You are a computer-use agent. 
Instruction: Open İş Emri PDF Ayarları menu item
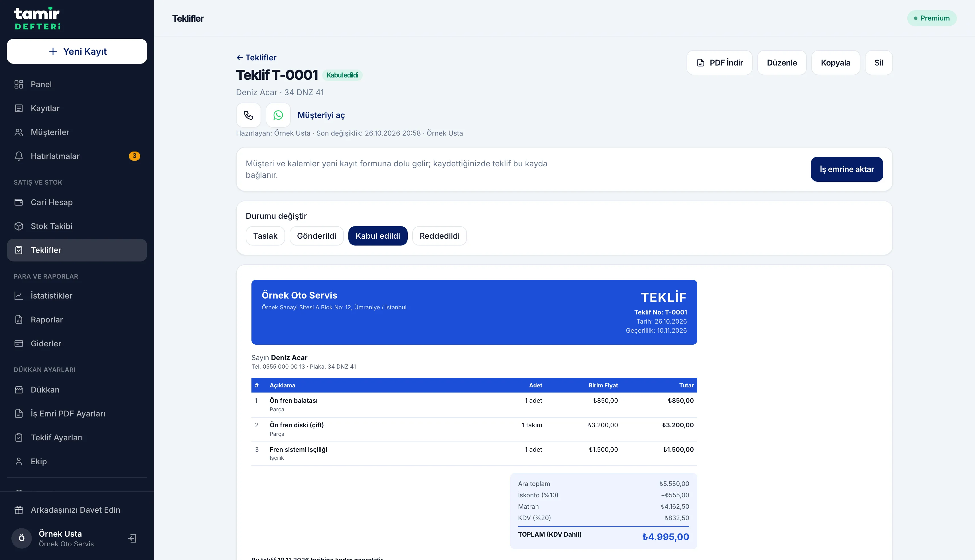tap(77, 414)
